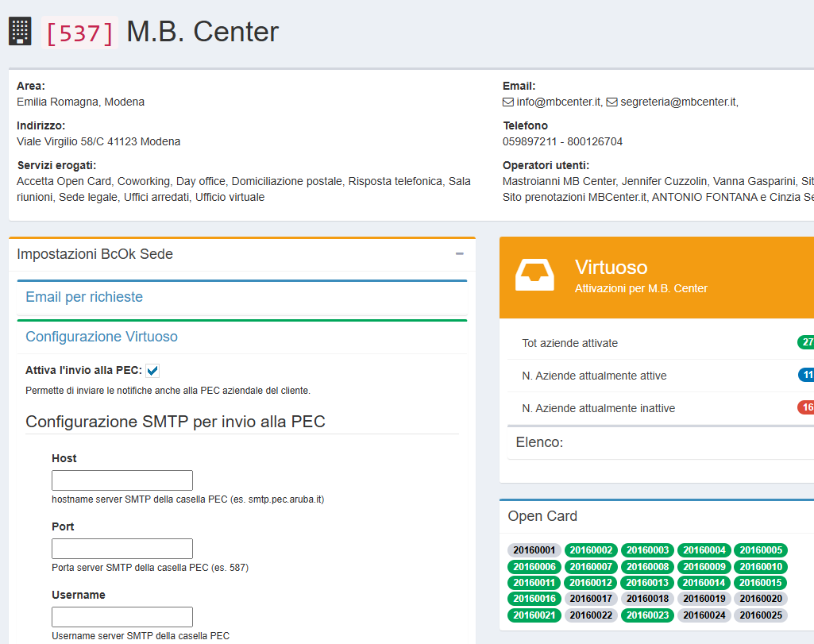
Task: Select Open Card 20160012
Action: coord(591,583)
